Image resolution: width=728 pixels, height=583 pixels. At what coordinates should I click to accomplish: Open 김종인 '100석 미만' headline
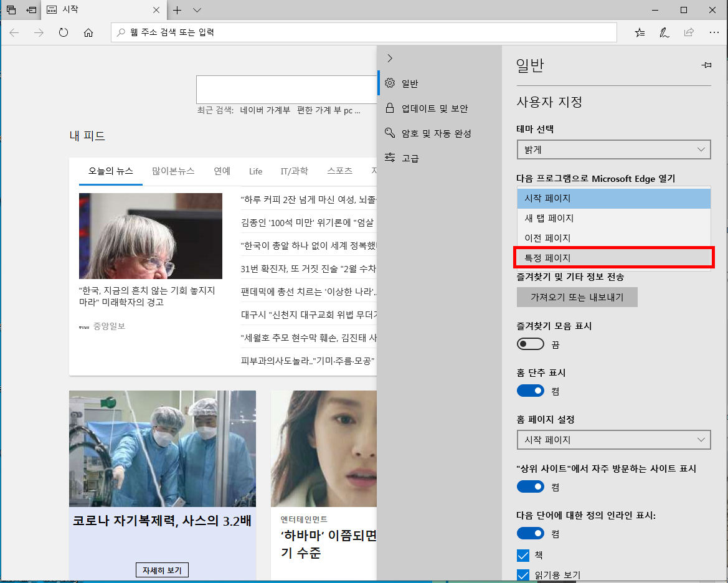[x=308, y=223]
